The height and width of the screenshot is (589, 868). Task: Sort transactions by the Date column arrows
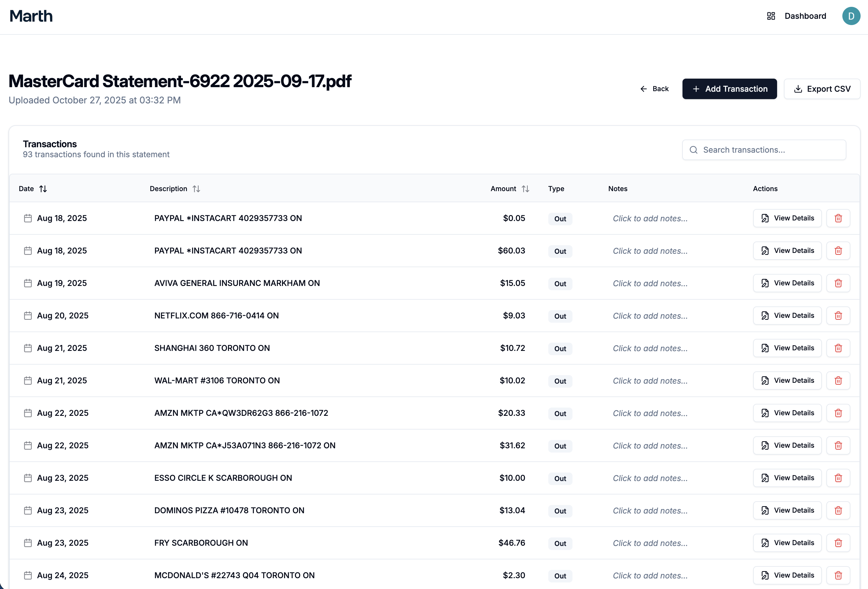click(x=43, y=189)
